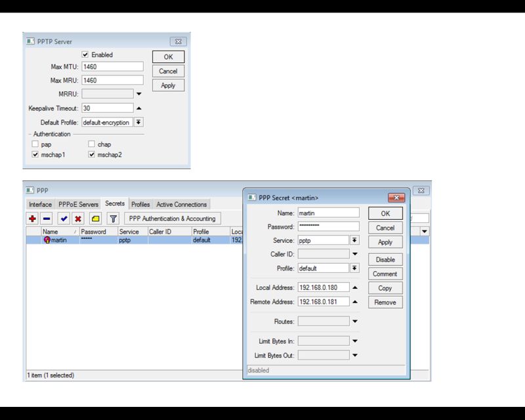Select the Secrets tab
The height and width of the screenshot is (420, 525).
point(115,203)
